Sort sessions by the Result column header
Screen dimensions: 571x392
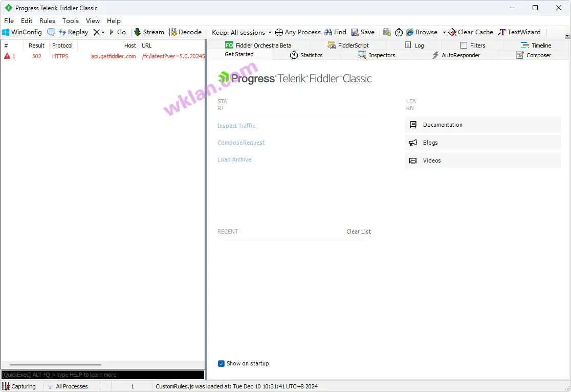(x=36, y=45)
